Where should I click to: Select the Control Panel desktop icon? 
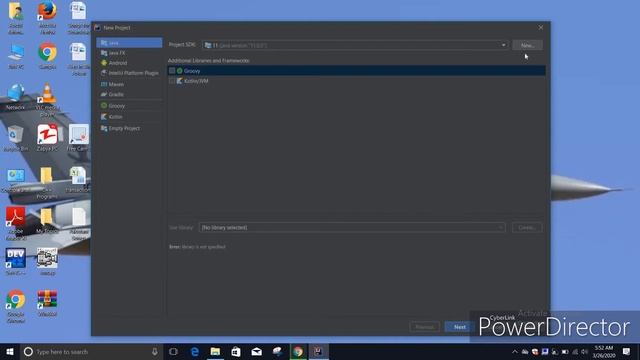point(16,181)
